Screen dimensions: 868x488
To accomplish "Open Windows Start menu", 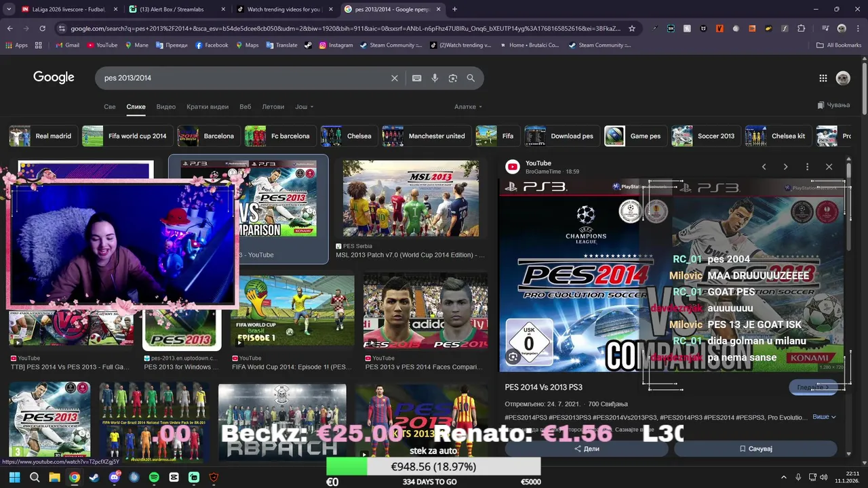I will (14, 477).
